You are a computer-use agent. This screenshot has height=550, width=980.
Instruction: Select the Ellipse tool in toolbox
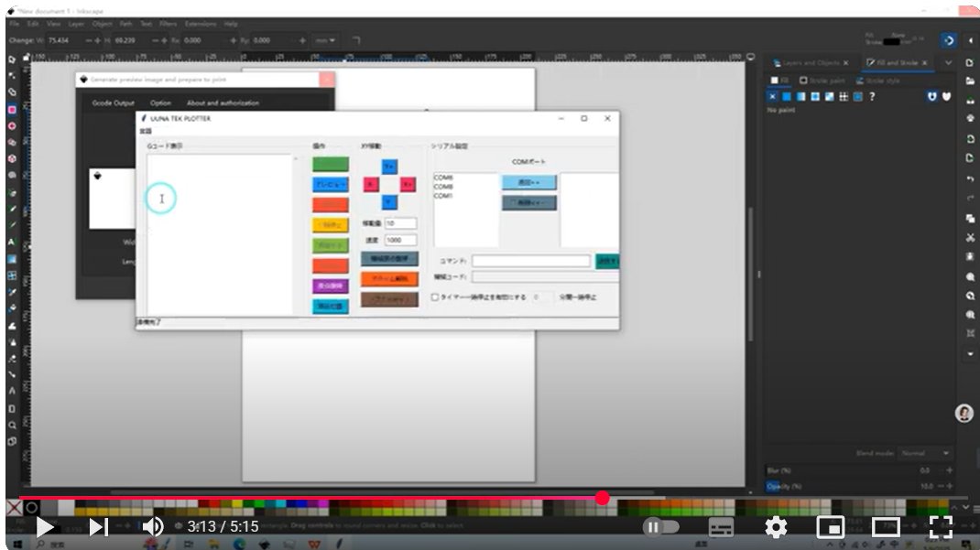pyautogui.click(x=12, y=126)
